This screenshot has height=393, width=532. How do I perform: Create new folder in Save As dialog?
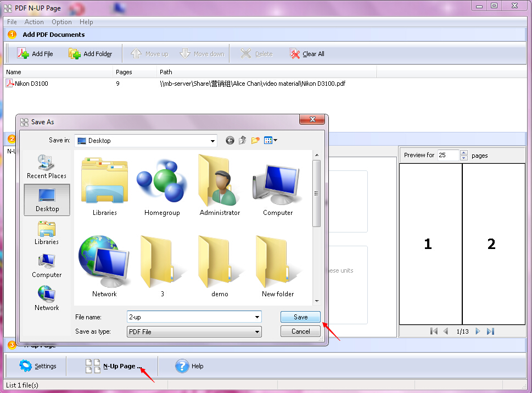pos(255,140)
